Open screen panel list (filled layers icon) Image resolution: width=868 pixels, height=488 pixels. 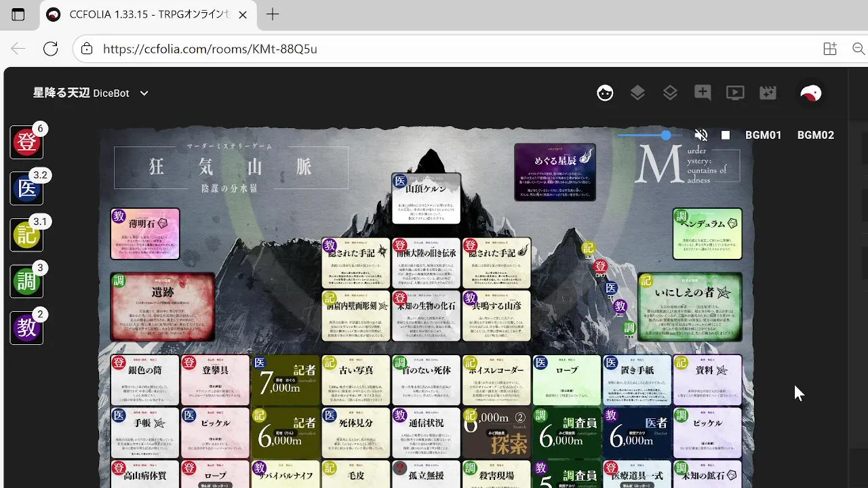pos(637,94)
